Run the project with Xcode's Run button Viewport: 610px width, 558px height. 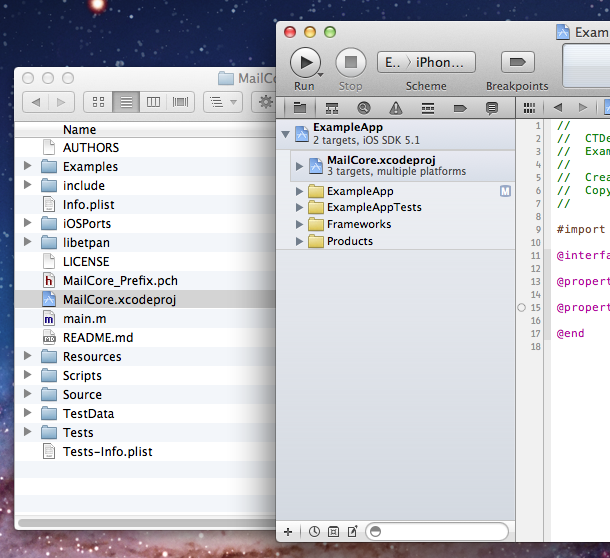point(305,63)
